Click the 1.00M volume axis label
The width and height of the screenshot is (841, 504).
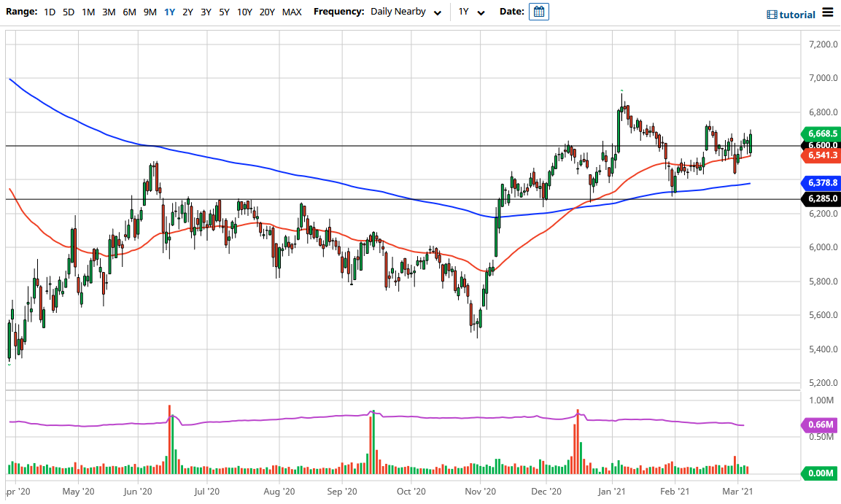click(821, 400)
